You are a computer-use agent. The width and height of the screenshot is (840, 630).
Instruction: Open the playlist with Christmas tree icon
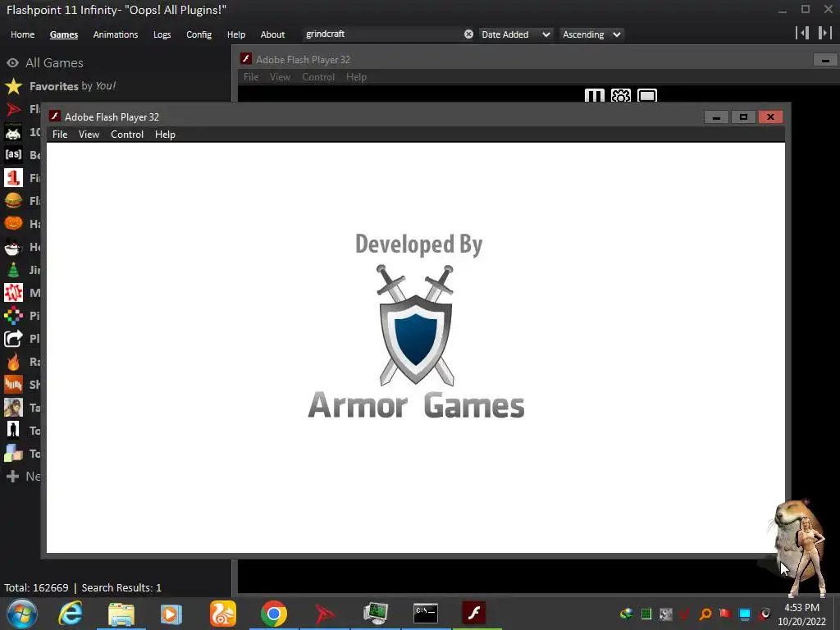tap(13, 270)
